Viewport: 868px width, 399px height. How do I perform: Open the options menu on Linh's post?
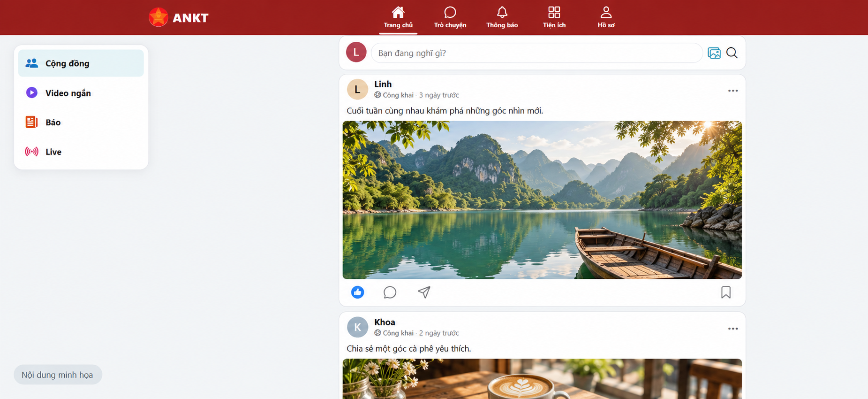tap(733, 91)
